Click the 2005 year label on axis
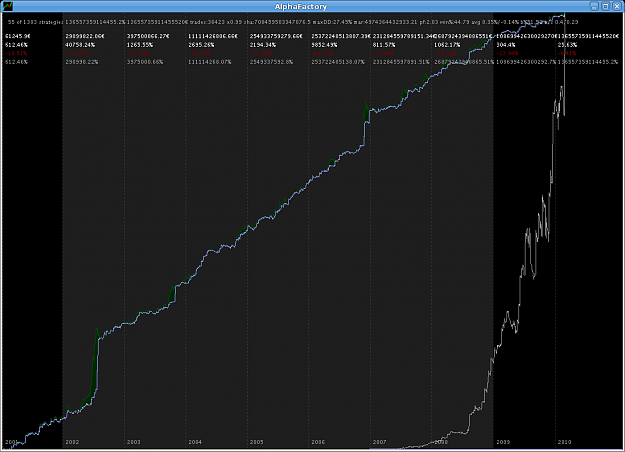The width and height of the screenshot is (625, 452). click(256, 442)
